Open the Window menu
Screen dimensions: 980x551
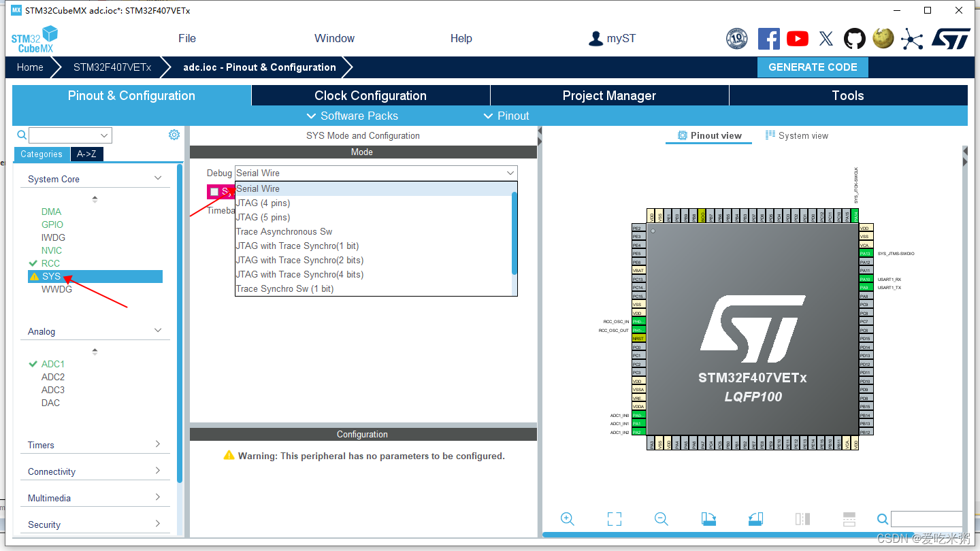334,38
